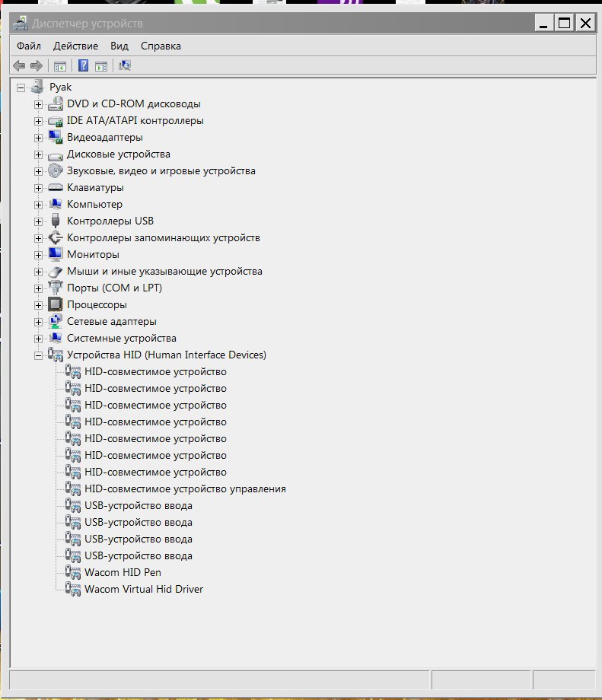Click the Show/Hide console tree toolbar icon
Viewport: 602px width, 700px height.
pyautogui.click(x=60, y=66)
